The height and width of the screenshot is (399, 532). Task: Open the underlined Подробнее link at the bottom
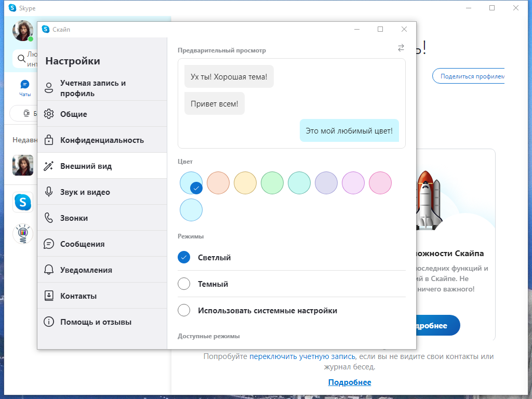350,382
